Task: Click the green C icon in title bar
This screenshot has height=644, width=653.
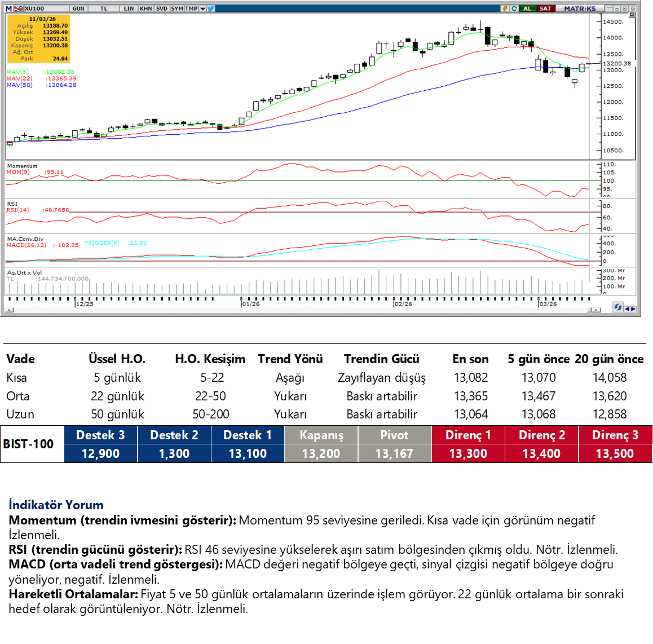Action: pyautogui.click(x=514, y=8)
